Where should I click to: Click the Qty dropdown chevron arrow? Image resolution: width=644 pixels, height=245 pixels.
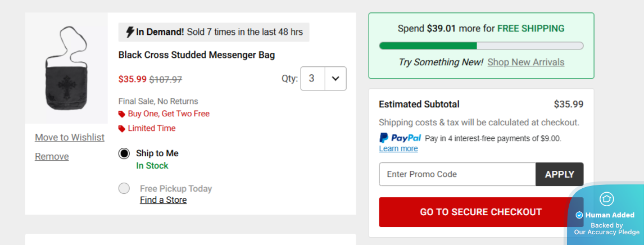(335, 79)
